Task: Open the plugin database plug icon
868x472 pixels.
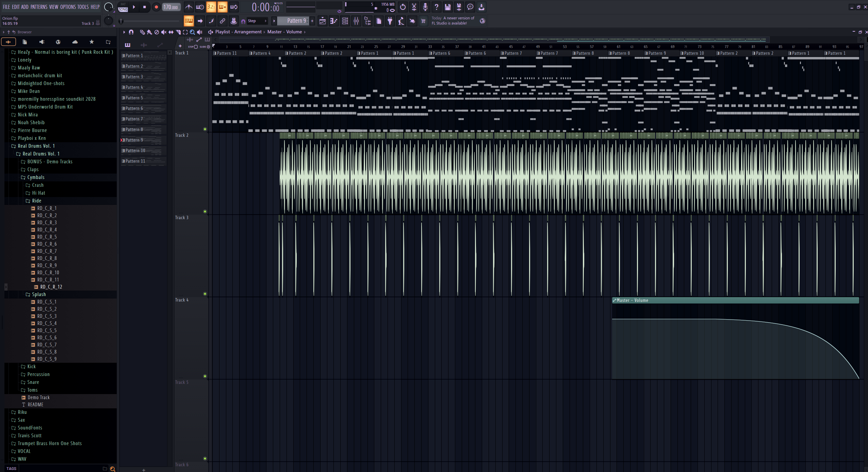Action: [390, 21]
